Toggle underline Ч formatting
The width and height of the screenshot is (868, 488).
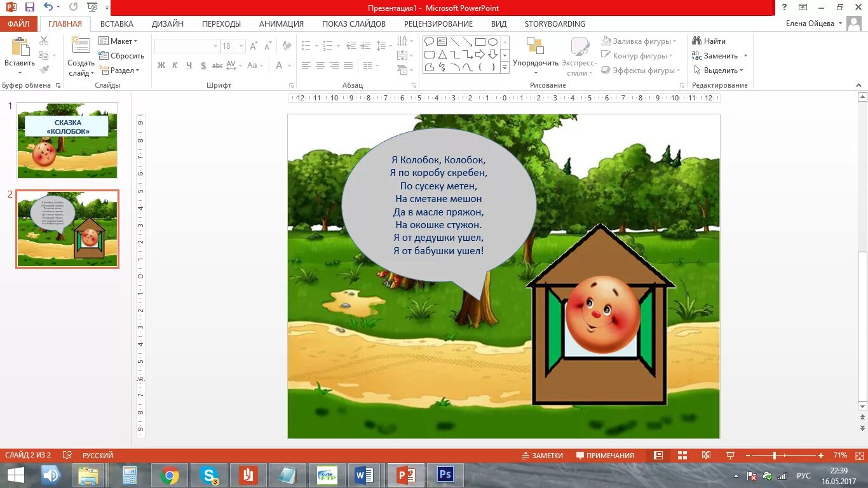pyautogui.click(x=190, y=65)
